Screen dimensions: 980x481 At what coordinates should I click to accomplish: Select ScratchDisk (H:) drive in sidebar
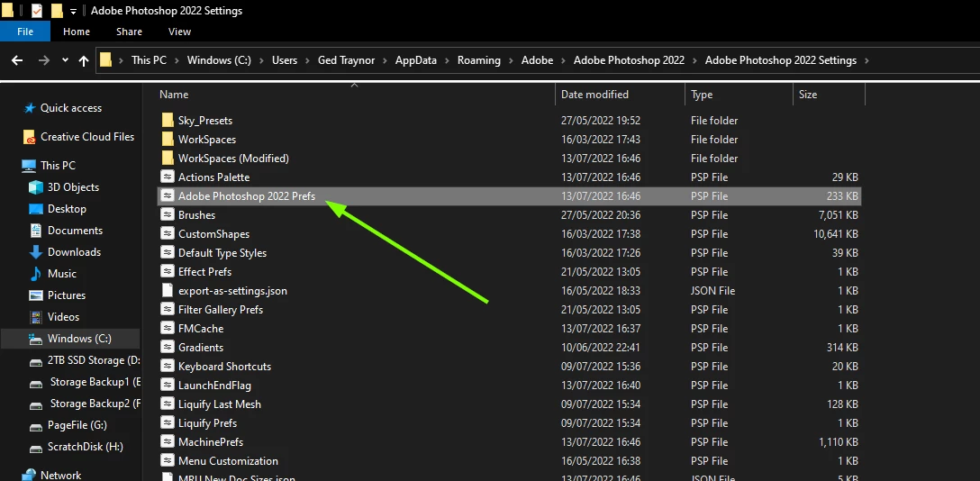85,448
